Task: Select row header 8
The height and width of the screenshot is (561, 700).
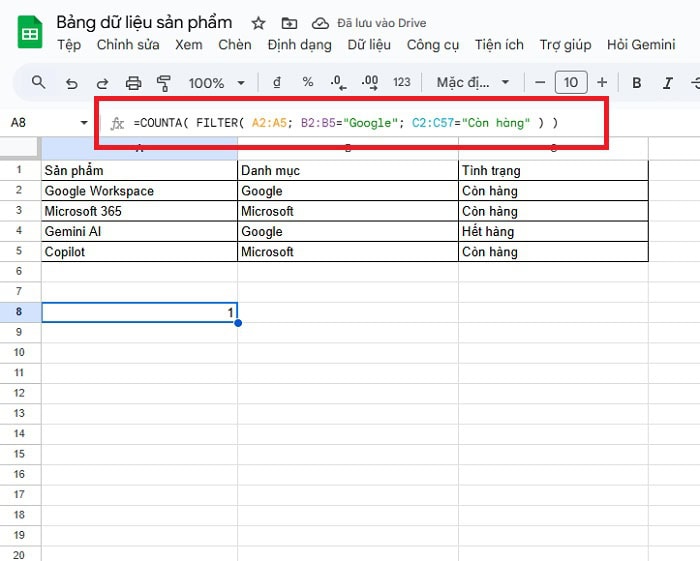Action: [19, 312]
